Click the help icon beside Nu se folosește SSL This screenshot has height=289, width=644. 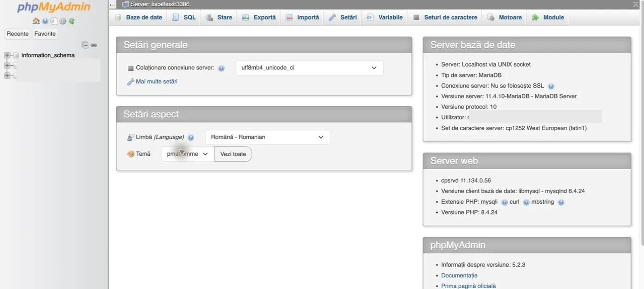[551, 86]
